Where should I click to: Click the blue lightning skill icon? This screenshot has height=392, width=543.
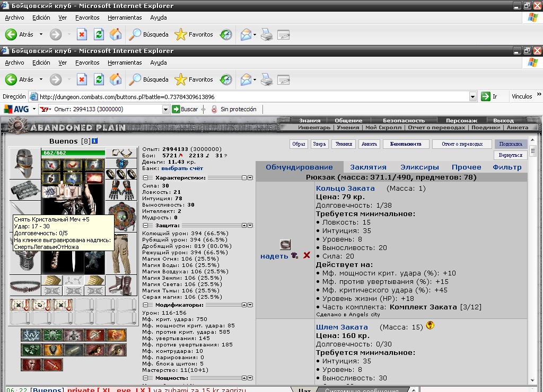(31, 335)
